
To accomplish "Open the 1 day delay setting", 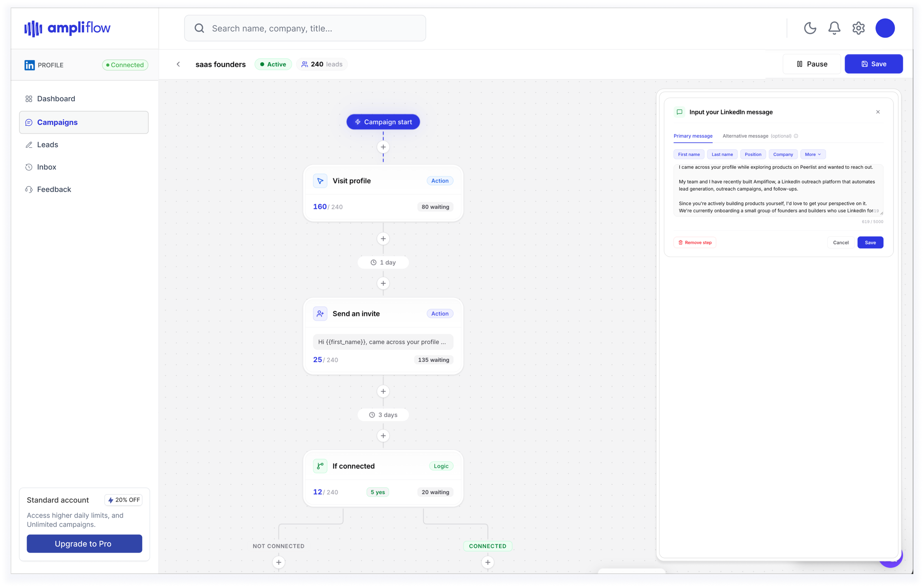I will [383, 262].
